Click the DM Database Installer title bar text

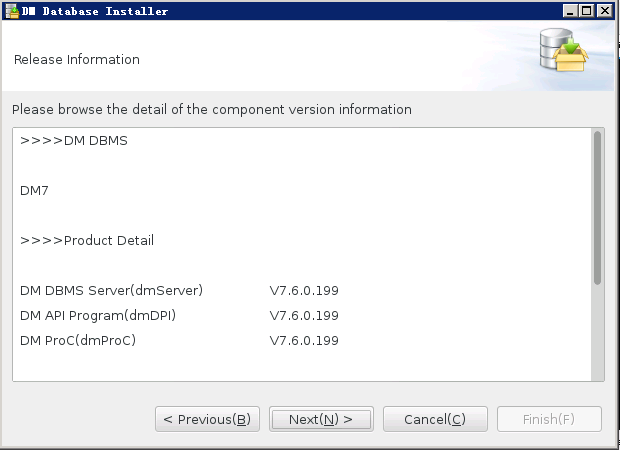point(95,11)
